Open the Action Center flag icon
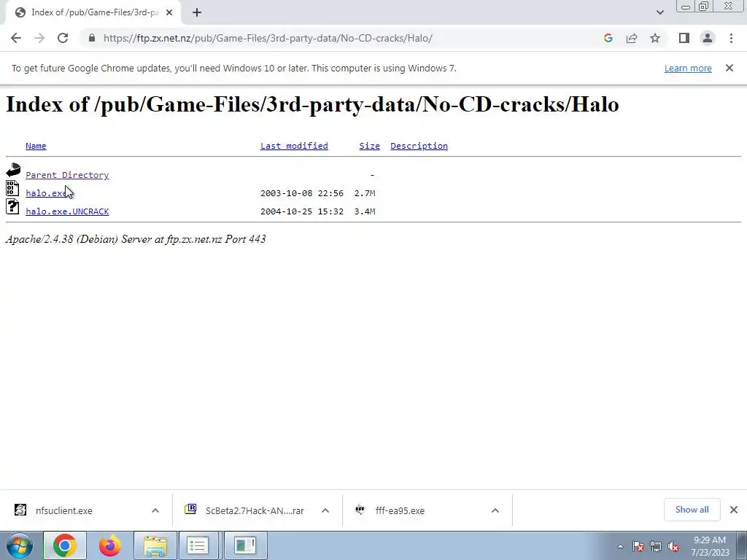This screenshot has width=747, height=560. pos(638,546)
